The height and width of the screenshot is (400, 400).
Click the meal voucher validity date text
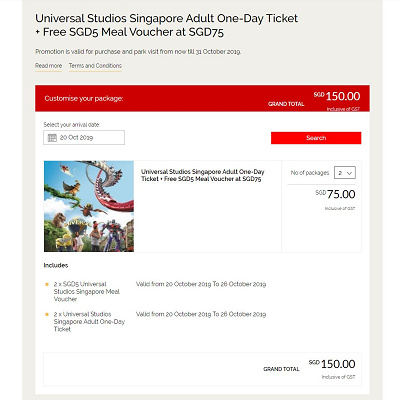coord(201,284)
